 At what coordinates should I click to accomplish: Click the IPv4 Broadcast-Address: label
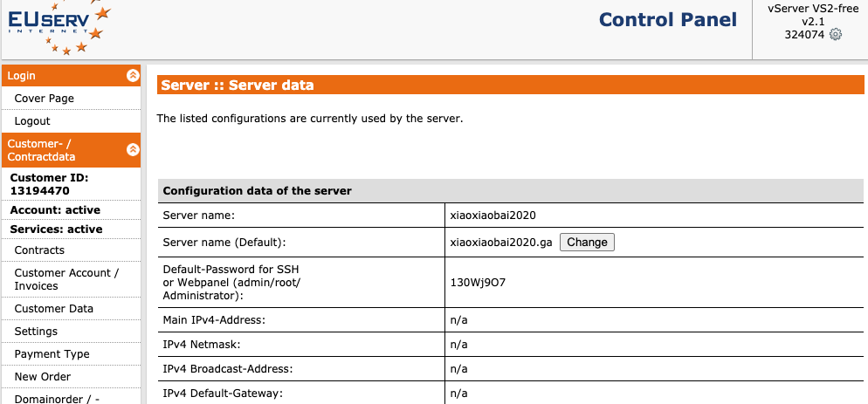click(228, 368)
